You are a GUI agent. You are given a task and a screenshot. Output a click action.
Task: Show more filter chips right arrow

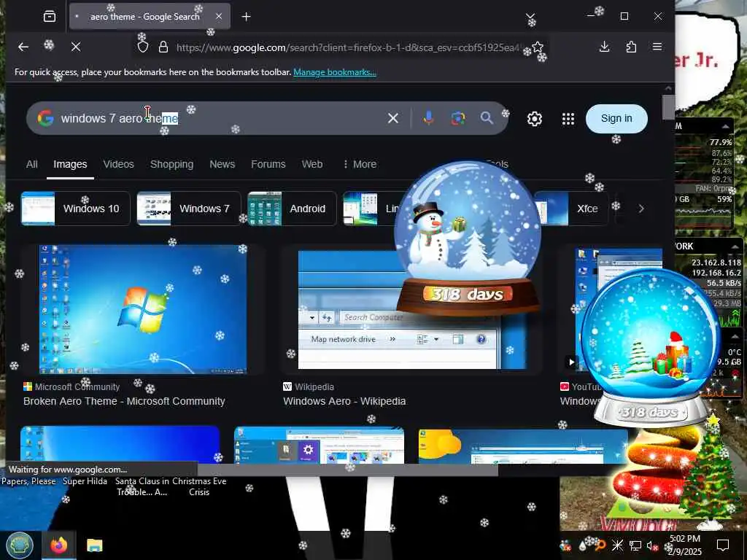[641, 209]
